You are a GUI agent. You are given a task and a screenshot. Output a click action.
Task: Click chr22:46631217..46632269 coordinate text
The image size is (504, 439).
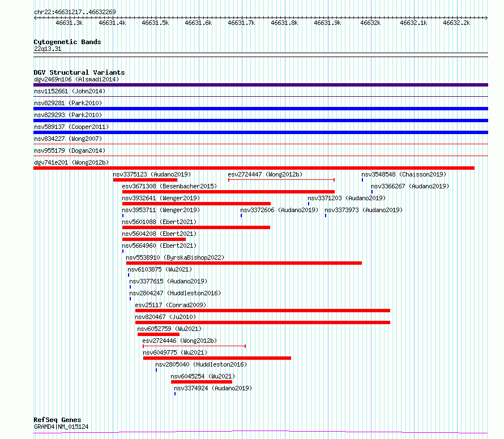75,12
